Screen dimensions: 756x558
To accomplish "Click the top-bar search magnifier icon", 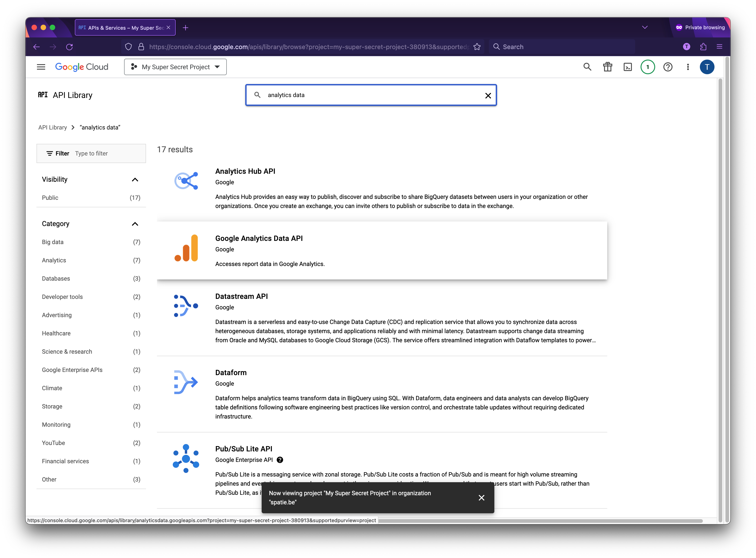I will pos(587,67).
